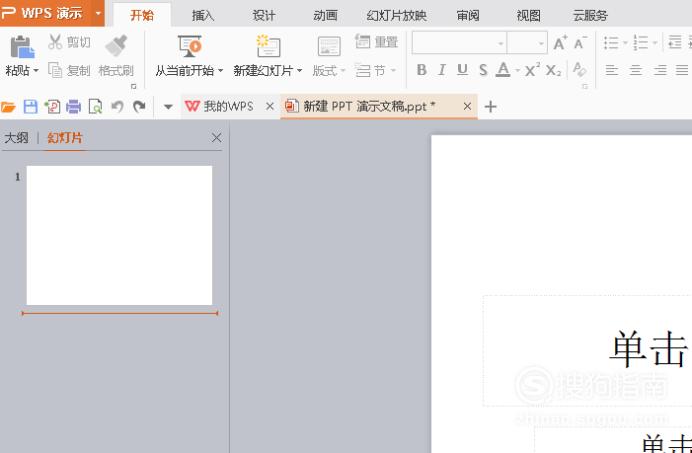The image size is (692, 453).
Task: Click the Clear Formatting eraser icon
Action: [579, 70]
